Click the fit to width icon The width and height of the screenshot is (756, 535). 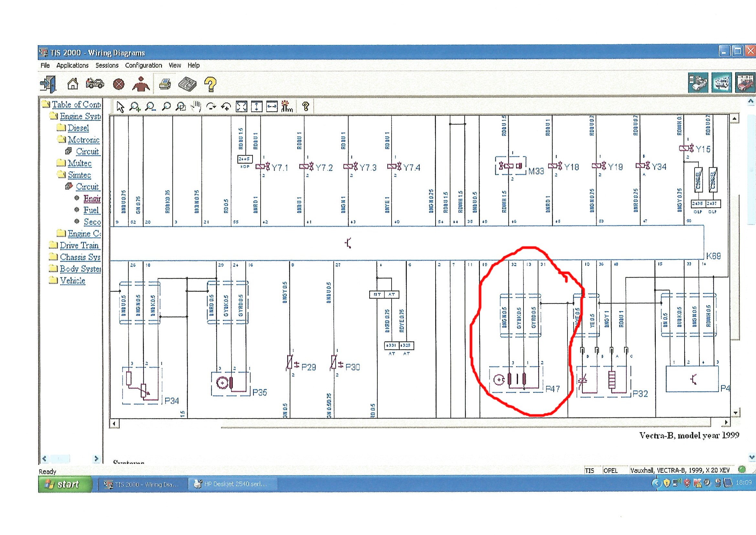[x=272, y=106]
